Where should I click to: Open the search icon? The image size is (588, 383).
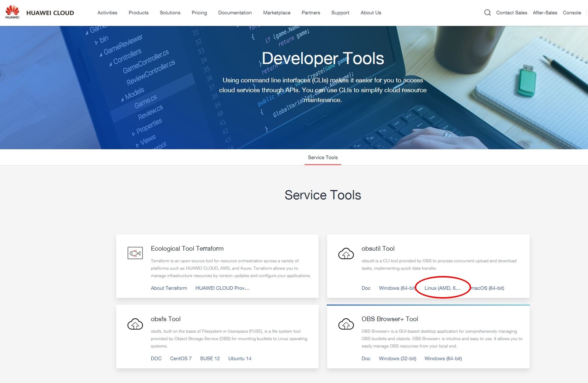487,12
